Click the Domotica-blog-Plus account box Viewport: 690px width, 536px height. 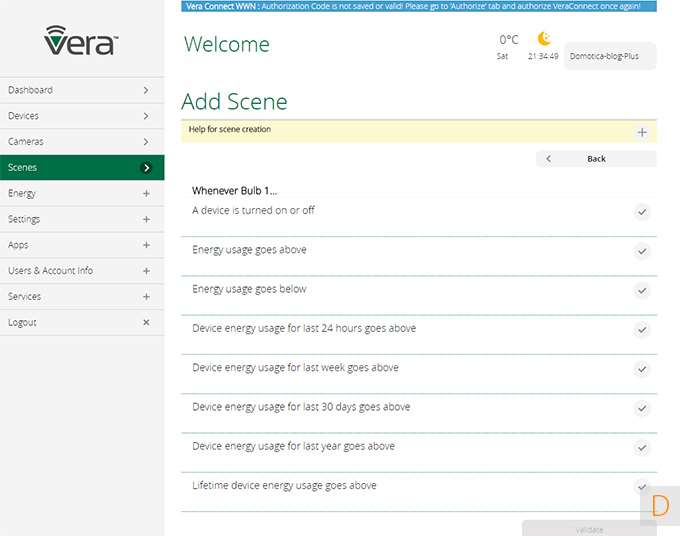pyautogui.click(x=610, y=56)
